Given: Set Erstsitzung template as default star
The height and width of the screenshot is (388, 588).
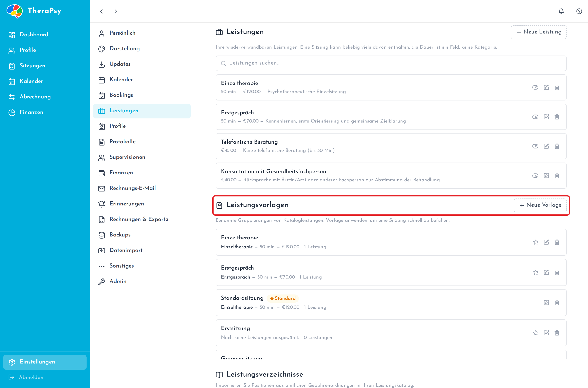Looking at the screenshot, I should pyautogui.click(x=536, y=333).
